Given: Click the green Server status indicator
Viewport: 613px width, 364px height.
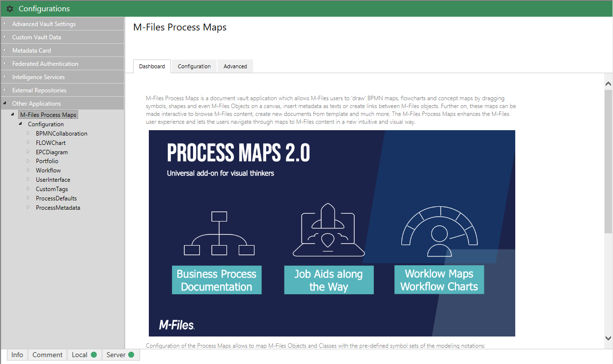Looking at the screenshot, I should [x=131, y=355].
